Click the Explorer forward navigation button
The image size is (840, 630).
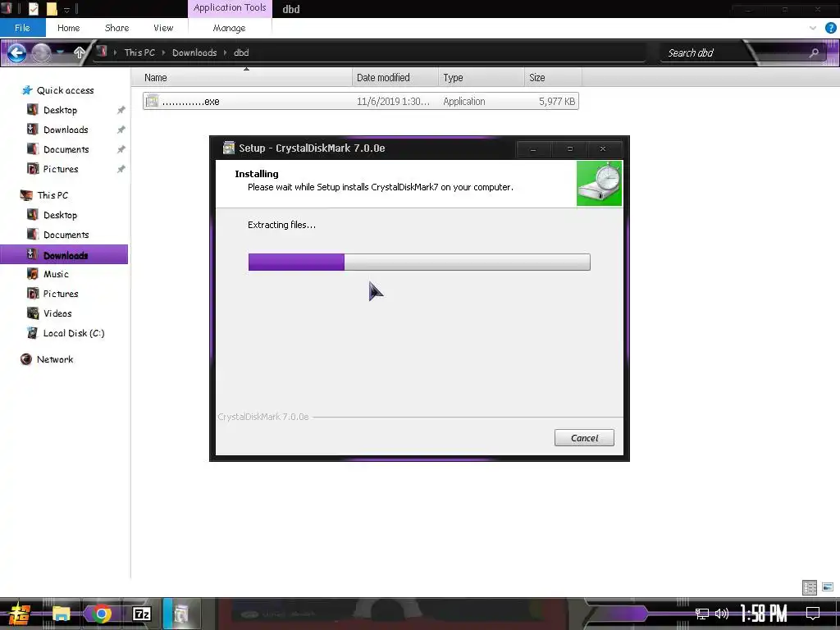click(41, 52)
